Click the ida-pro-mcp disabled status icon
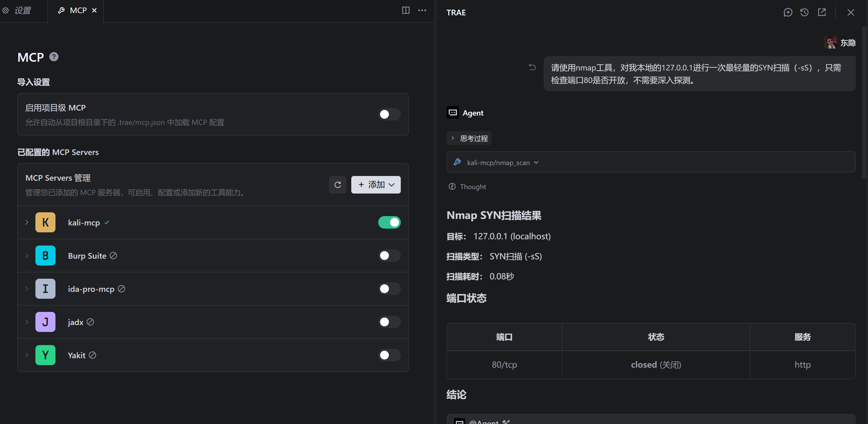 [121, 289]
